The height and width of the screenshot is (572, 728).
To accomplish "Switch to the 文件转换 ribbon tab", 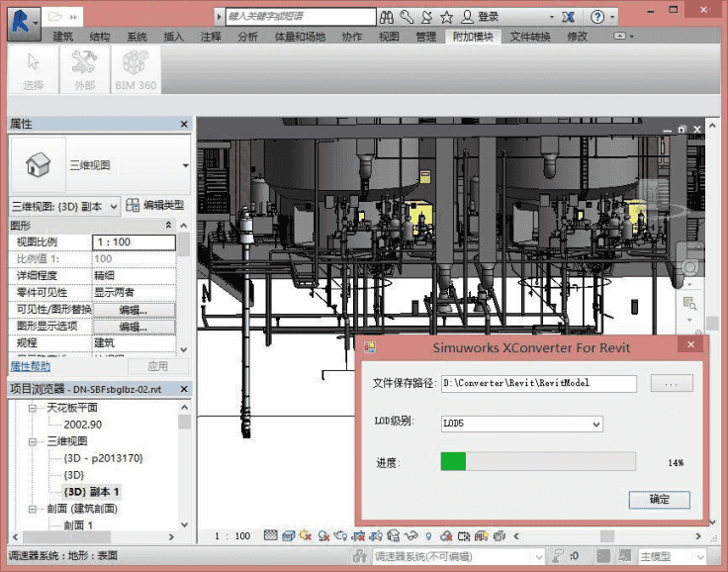I will 530,37.
